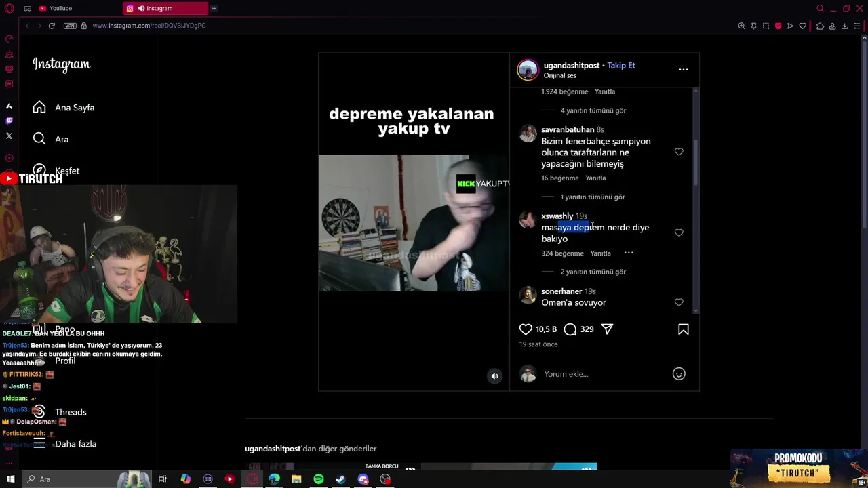
Task: View 324 beğenme likes on comment
Action: pos(562,253)
